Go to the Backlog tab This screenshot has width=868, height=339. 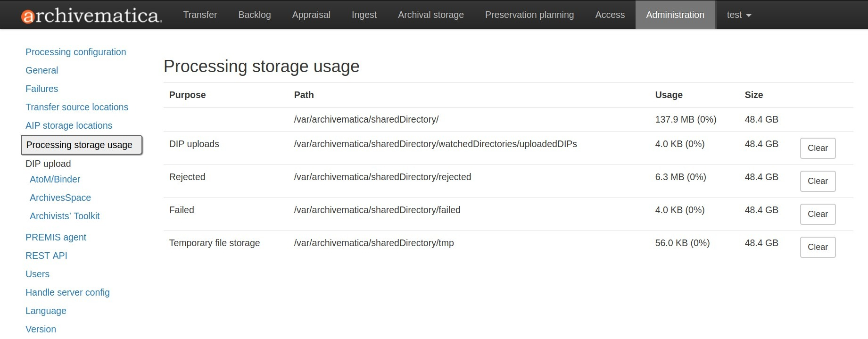255,15
